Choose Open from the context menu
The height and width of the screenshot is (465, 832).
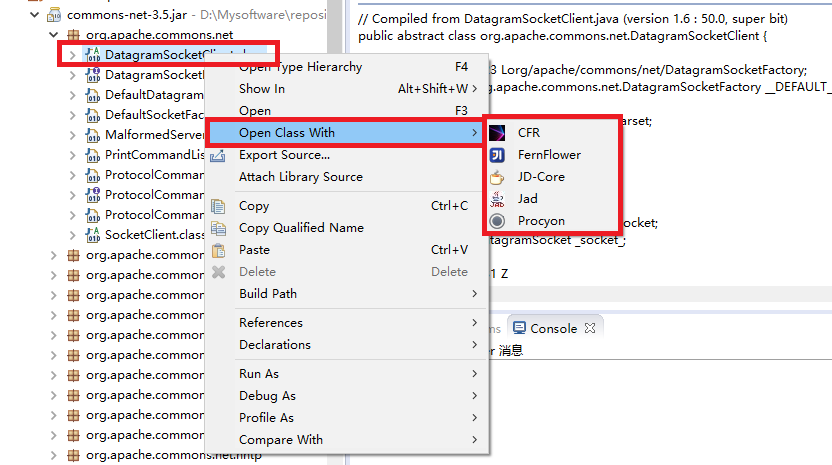[x=346, y=111]
